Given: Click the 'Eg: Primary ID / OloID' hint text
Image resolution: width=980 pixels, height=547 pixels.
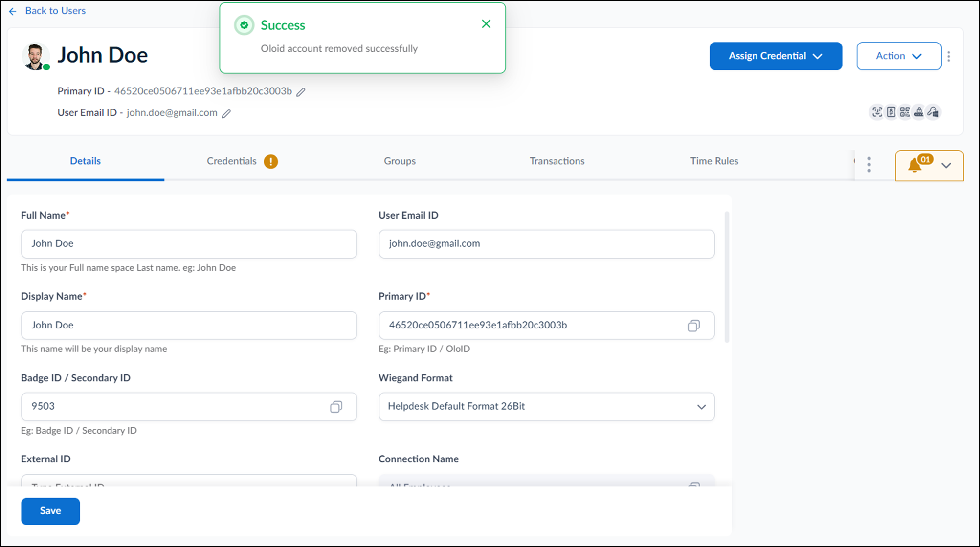Looking at the screenshot, I should click(x=424, y=349).
